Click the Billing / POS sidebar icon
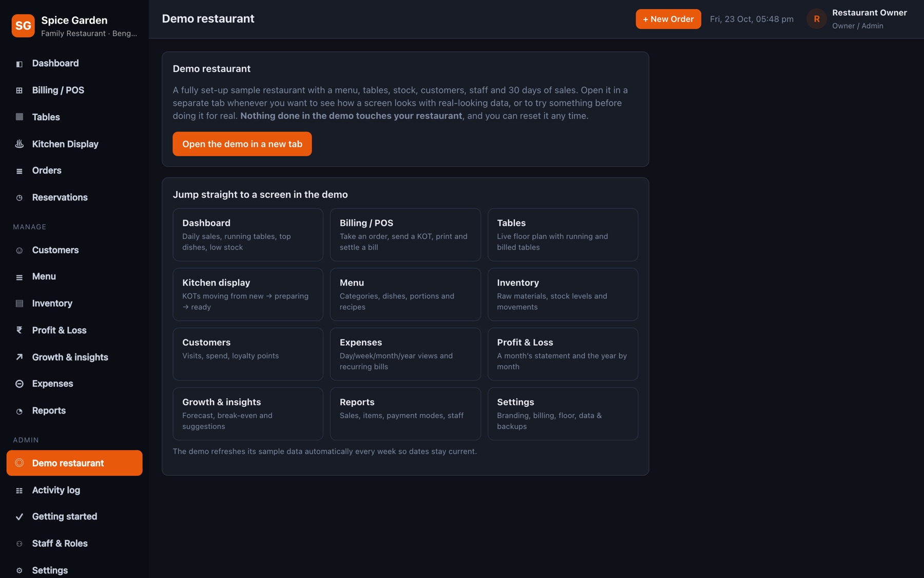 click(x=20, y=90)
